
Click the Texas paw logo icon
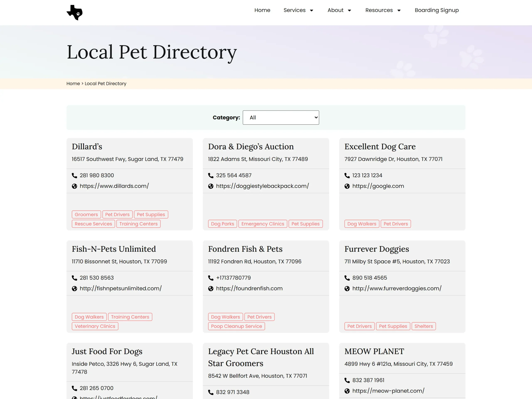click(x=75, y=12)
